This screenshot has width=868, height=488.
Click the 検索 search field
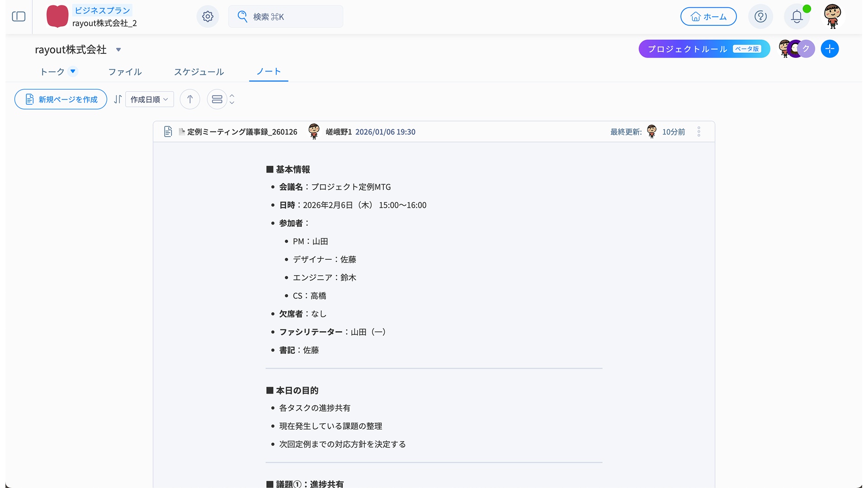click(286, 17)
